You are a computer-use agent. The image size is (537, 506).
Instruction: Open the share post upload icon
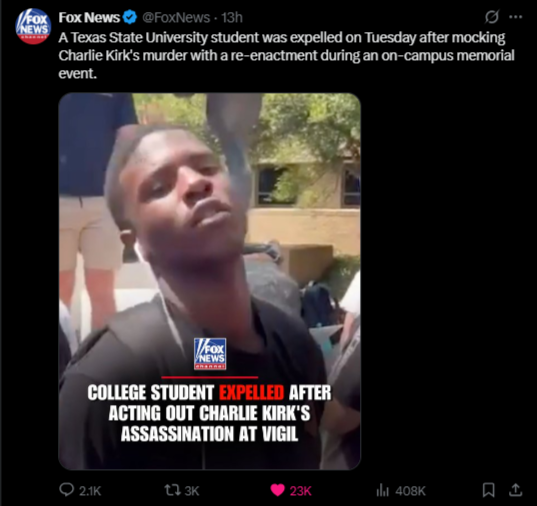[x=515, y=490]
